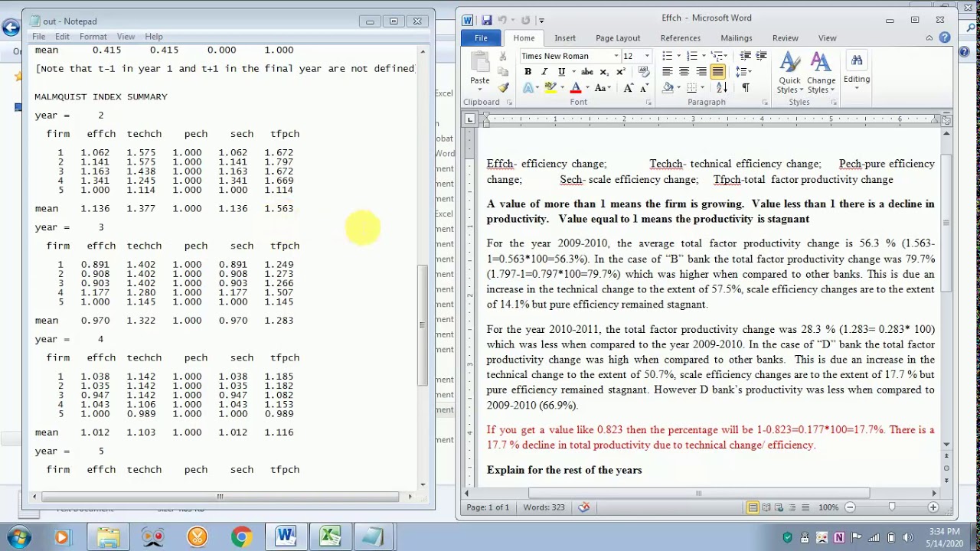
Task: Open the font name dropdown (Times New Roman)
Action: click(x=616, y=56)
